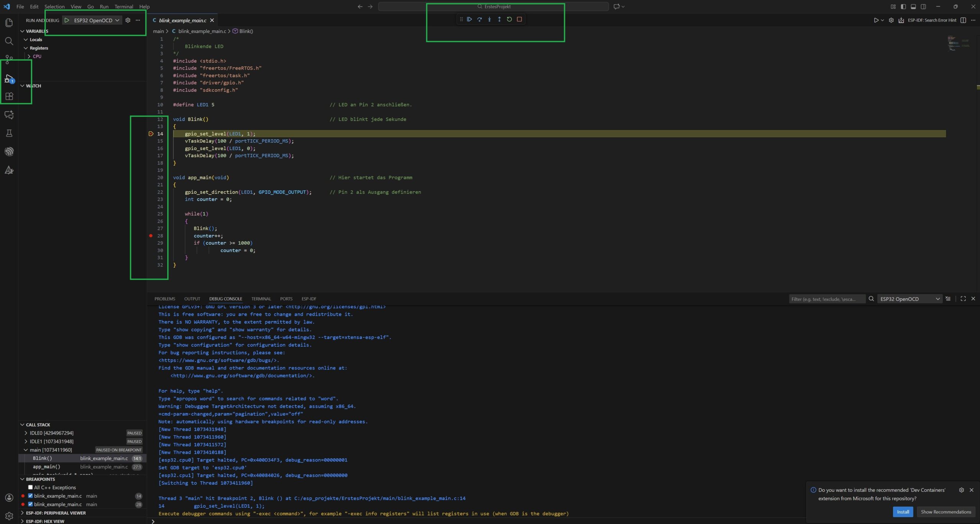
Task: Switch to the TERMINAL panel tab
Action: coord(261,299)
